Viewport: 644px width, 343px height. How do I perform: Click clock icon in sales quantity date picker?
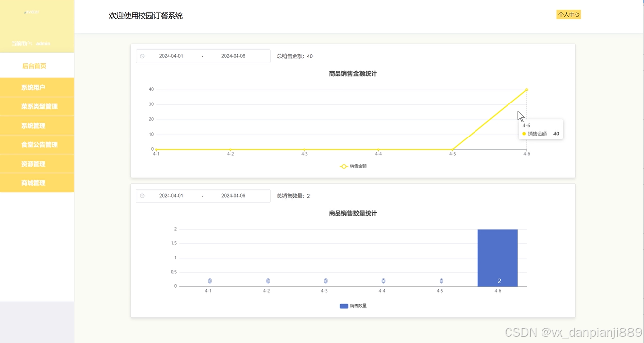(142, 196)
